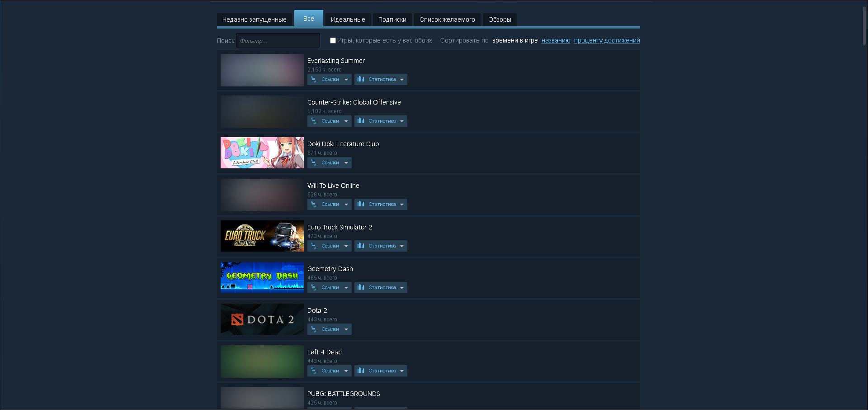
Task: Open Dota 2 title link
Action: pos(317,310)
